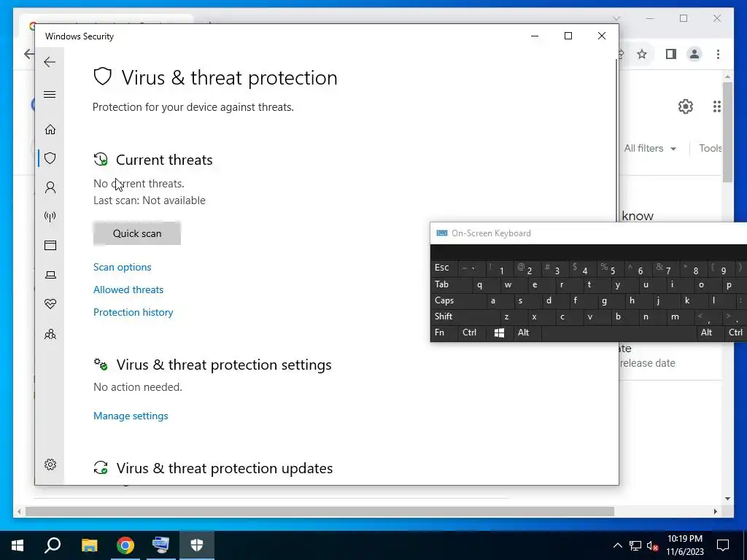
Task: Toggle left Ctrl key on On-Screen Keyboard
Action: click(472, 332)
